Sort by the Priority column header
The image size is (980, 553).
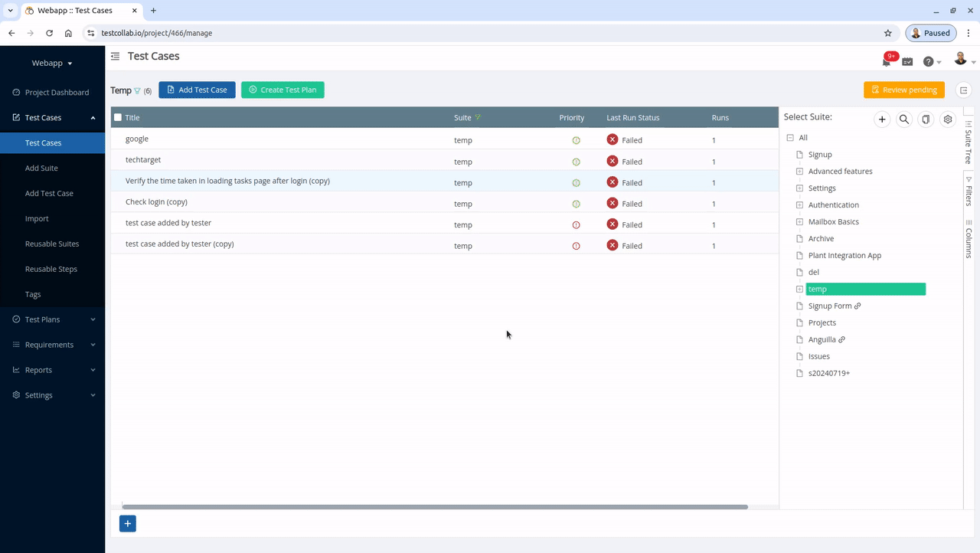[572, 118]
